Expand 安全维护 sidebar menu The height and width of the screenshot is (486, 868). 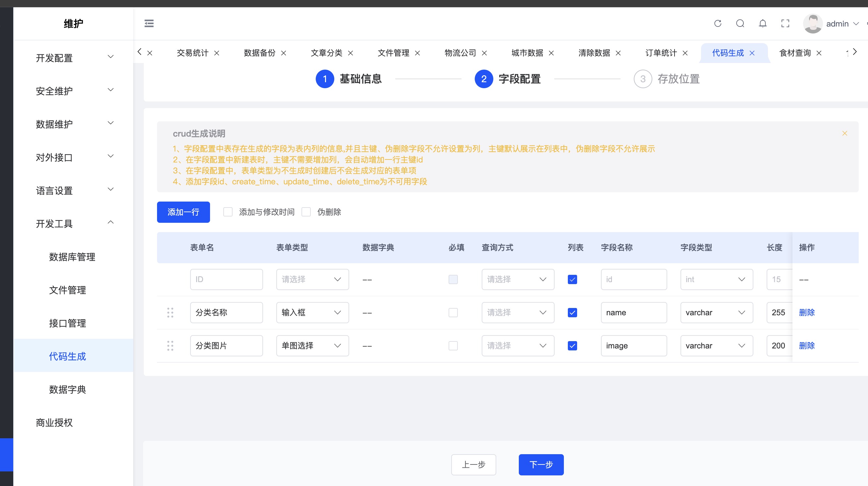tap(74, 91)
